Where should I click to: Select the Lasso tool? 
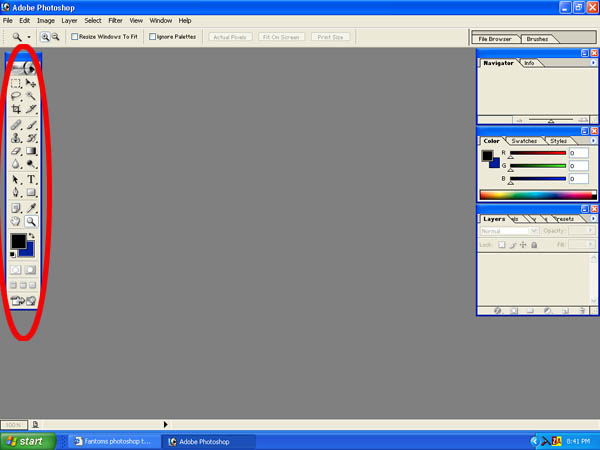pyautogui.click(x=16, y=97)
